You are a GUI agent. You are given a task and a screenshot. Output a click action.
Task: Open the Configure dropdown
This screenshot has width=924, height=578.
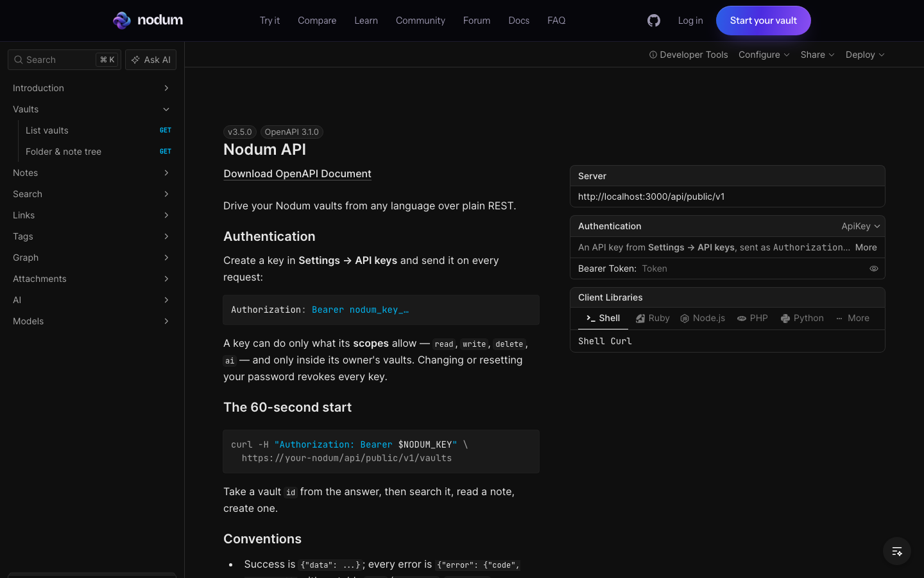click(764, 55)
